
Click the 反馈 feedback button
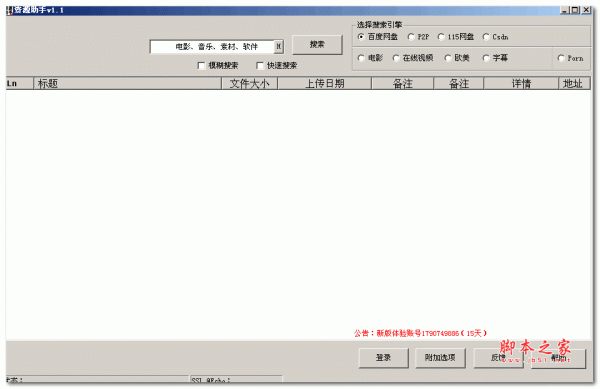(x=498, y=358)
